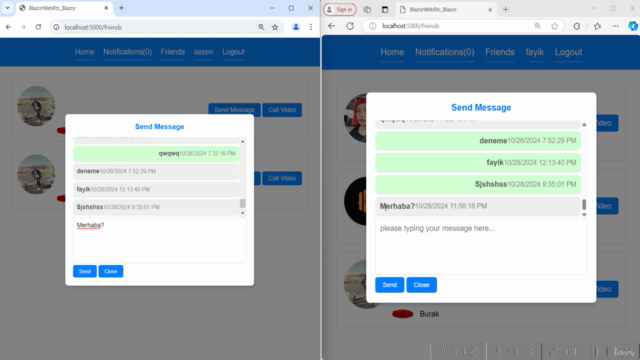Viewport: 640px width, 360px height.
Task: Click Logout in right window navbar
Action: (568, 52)
